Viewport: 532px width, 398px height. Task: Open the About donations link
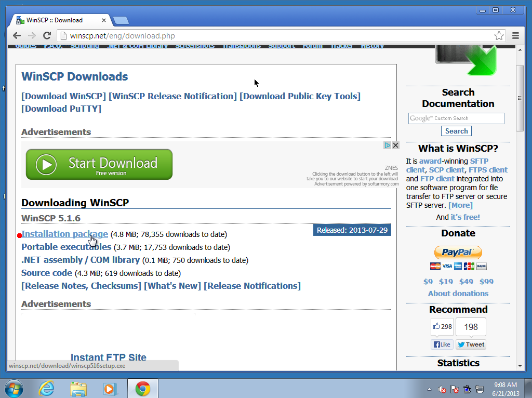[x=458, y=294]
